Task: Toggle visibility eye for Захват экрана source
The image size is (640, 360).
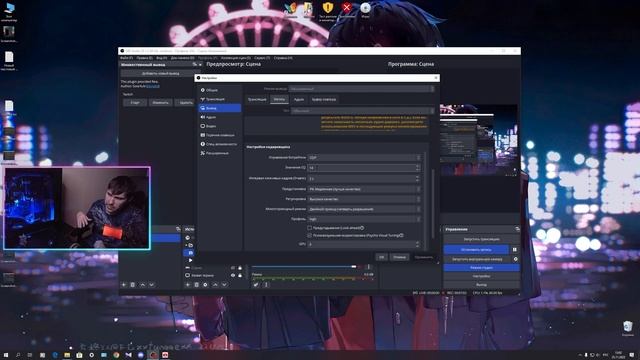Action: [233, 276]
